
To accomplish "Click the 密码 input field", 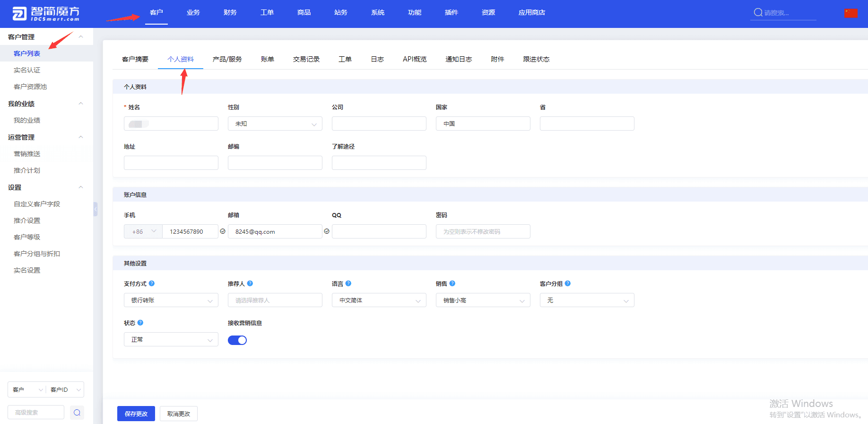I will pos(483,231).
